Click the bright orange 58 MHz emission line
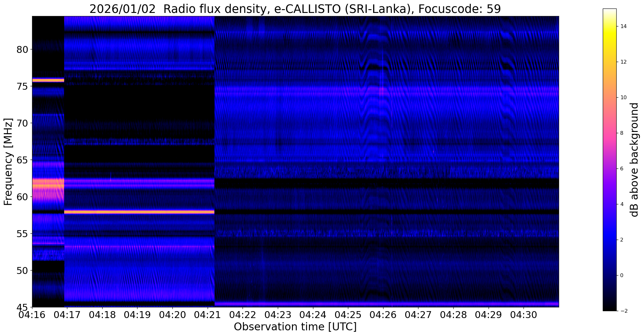Image resolution: width=644 pixels, height=336 pixels. tap(139, 212)
